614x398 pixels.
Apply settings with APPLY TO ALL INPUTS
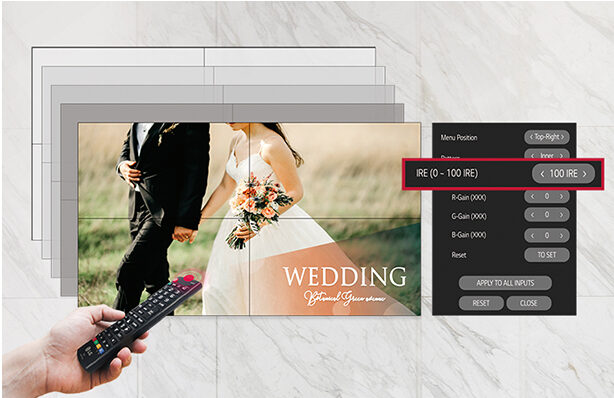click(x=505, y=283)
